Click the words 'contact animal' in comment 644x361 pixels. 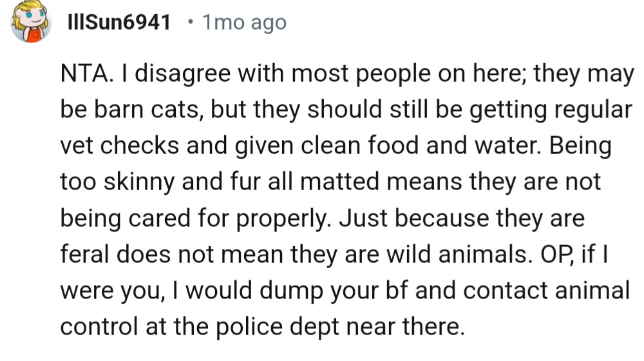pos(546,291)
